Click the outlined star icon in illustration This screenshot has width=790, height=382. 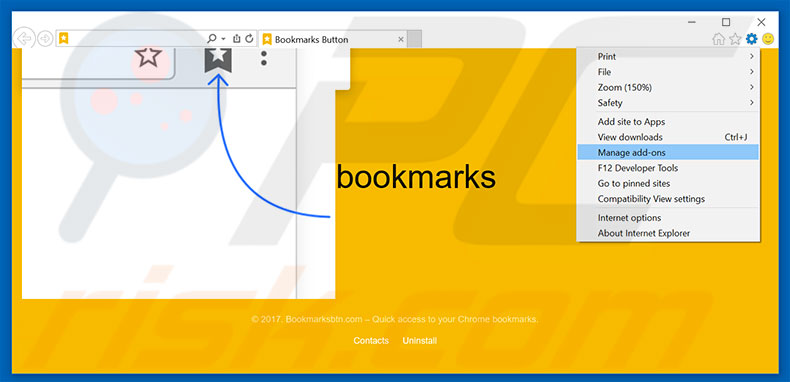[148, 57]
